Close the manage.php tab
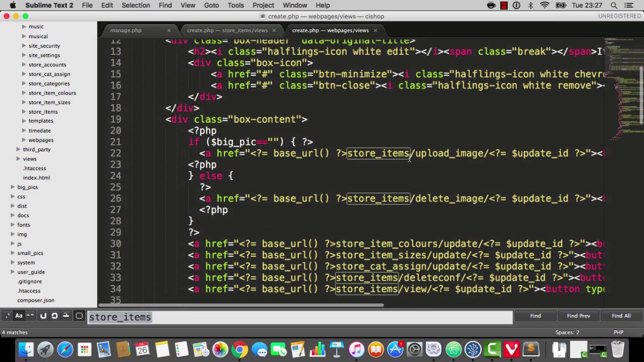This screenshot has height=362, width=644. (x=169, y=30)
